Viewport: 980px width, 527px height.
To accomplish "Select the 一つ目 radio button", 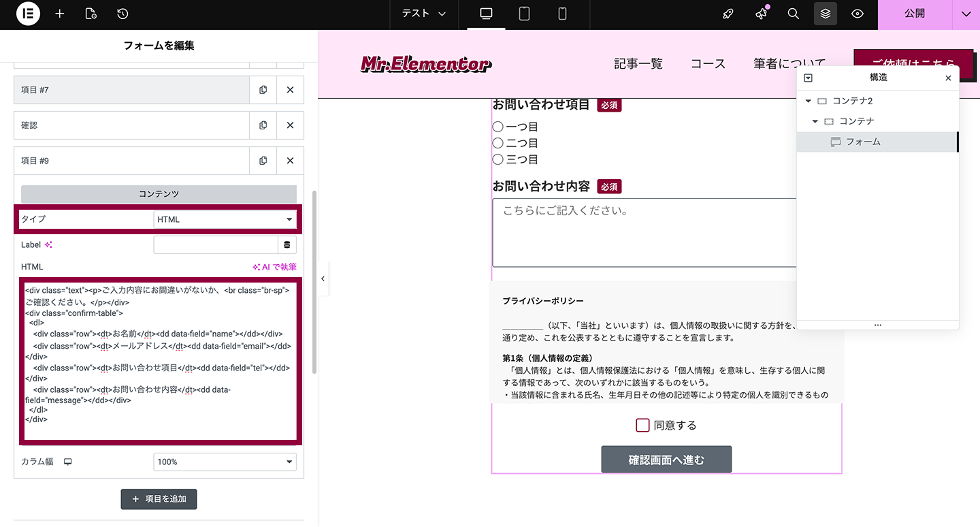I will pyautogui.click(x=497, y=125).
